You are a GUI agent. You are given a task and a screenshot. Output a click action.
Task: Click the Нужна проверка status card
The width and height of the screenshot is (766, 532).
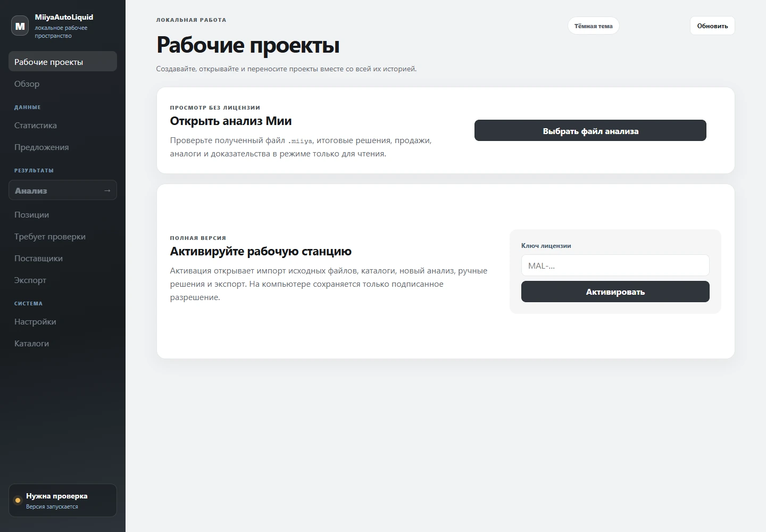coord(63,500)
